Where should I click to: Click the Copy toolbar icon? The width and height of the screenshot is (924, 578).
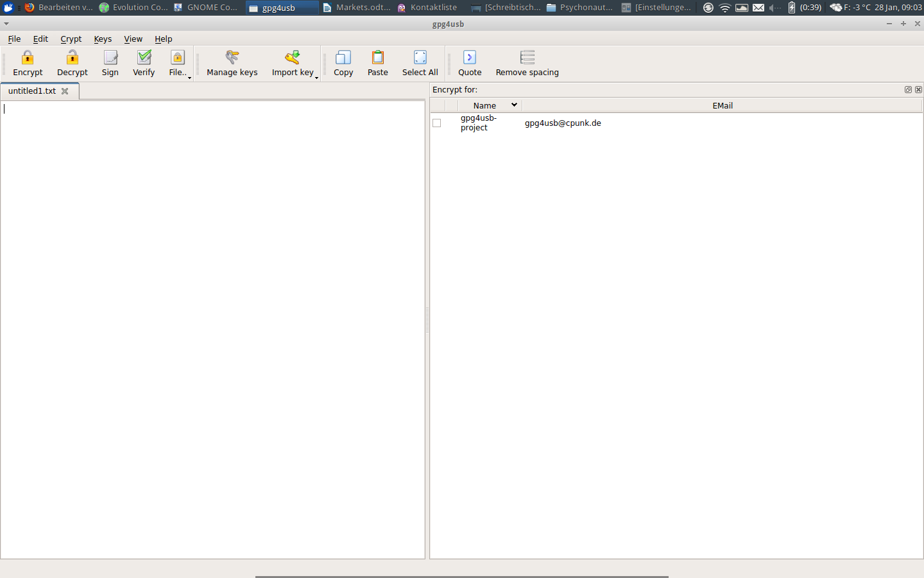tap(343, 58)
